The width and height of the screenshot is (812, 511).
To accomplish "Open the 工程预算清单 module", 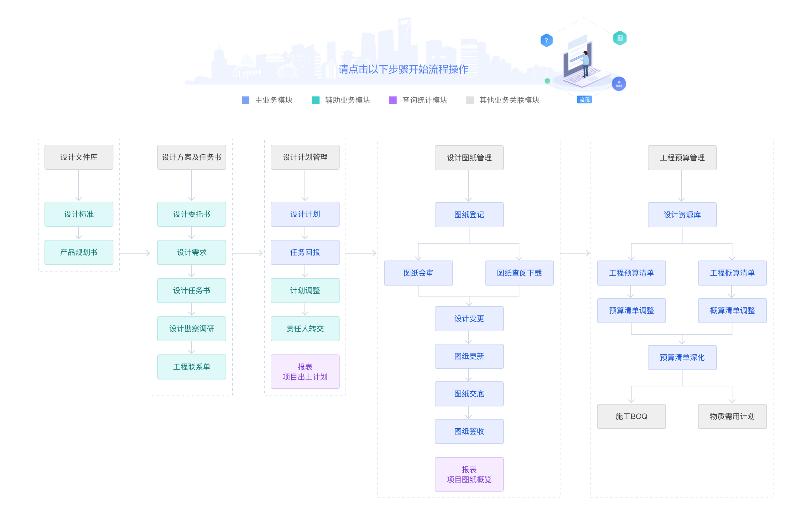I will tap(631, 273).
